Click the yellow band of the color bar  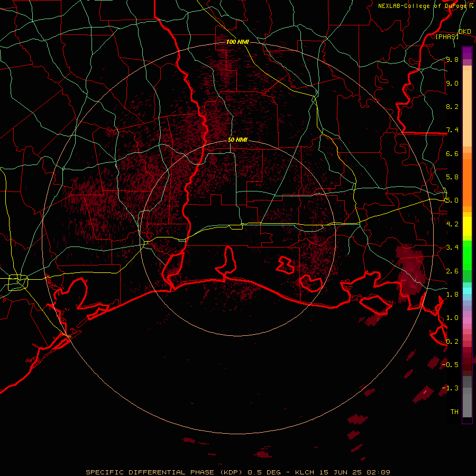click(467, 226)
